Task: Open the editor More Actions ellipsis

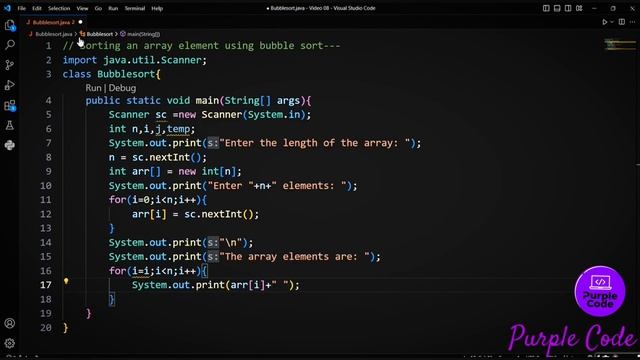Action: pos(633,22)
